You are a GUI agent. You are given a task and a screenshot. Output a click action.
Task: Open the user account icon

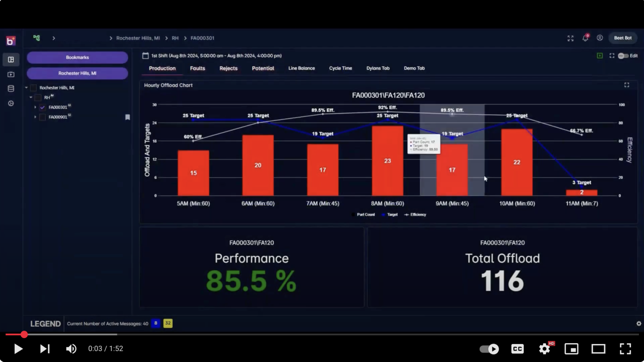pyautogui.click(x=600, y=38)
